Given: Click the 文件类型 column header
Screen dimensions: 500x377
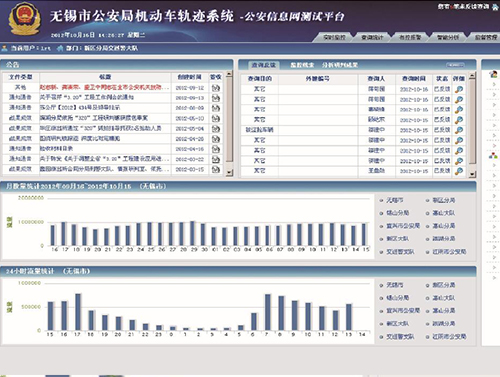Looking at the screenshot, I should (x=21, y=77).
